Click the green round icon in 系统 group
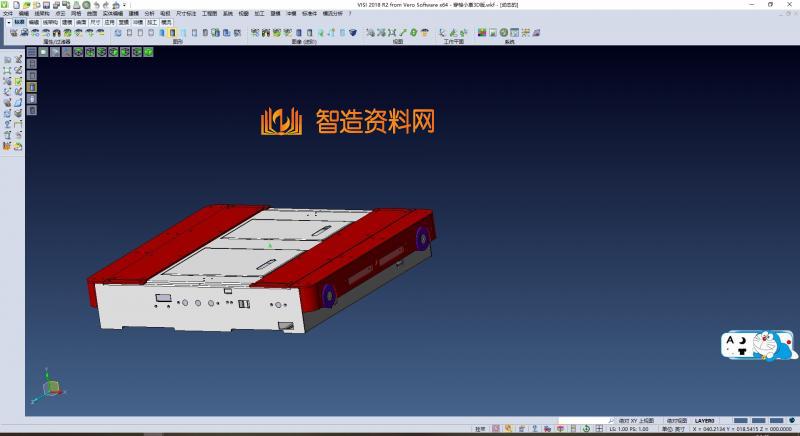Screen dimensions: 800x436 click(504, 33)
